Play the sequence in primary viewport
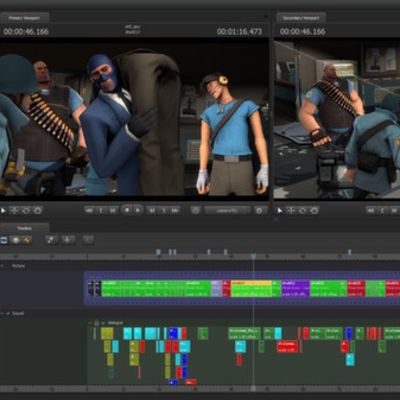Image resolution: width=400 pixels, height=400 pixels. [138, 210]
